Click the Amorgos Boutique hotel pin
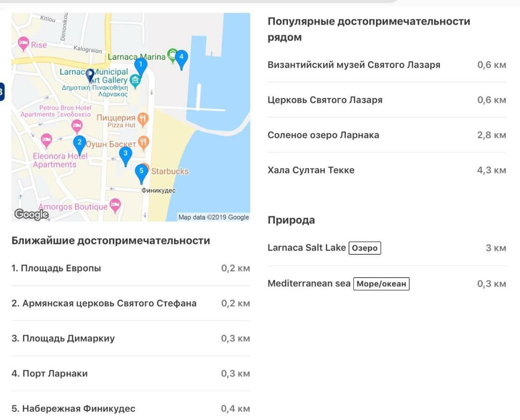 point(115,205)
